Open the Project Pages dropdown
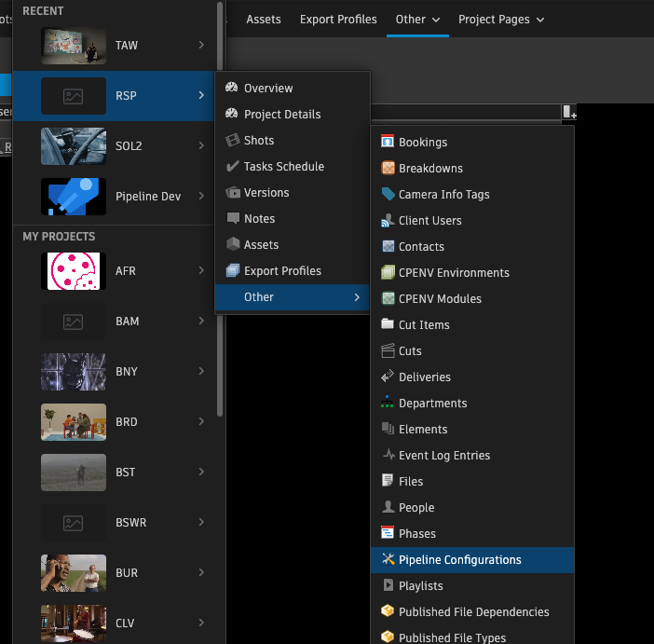The image size is (654, 644). (x=501, y=20)
